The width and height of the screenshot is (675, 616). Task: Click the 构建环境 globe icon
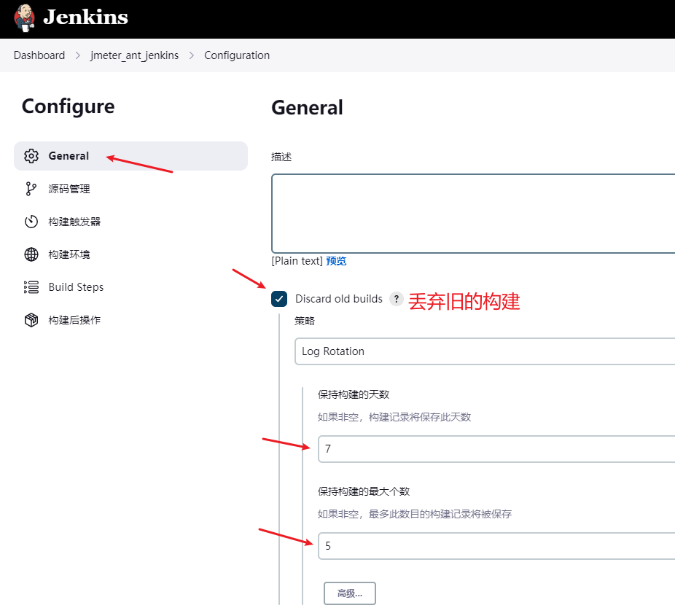(x=31, y=254)
